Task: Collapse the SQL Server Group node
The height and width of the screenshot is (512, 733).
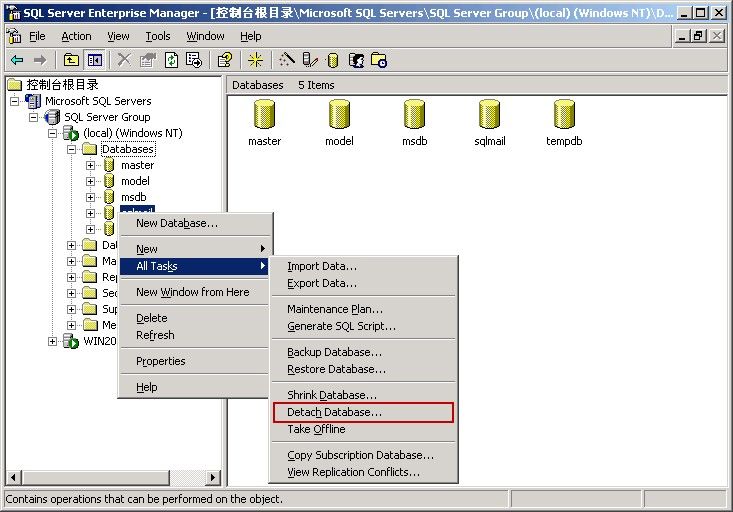Action: [x=33, y=117]
